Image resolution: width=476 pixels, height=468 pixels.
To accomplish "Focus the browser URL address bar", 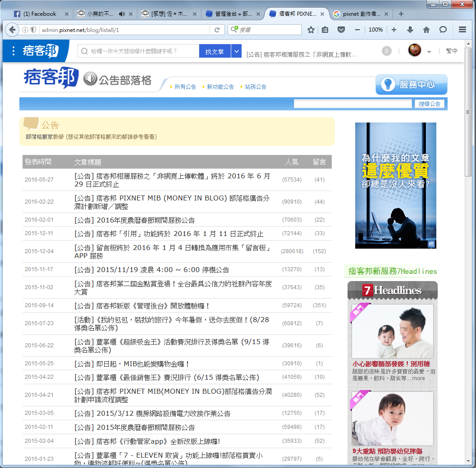I will (x=124, y=30).
